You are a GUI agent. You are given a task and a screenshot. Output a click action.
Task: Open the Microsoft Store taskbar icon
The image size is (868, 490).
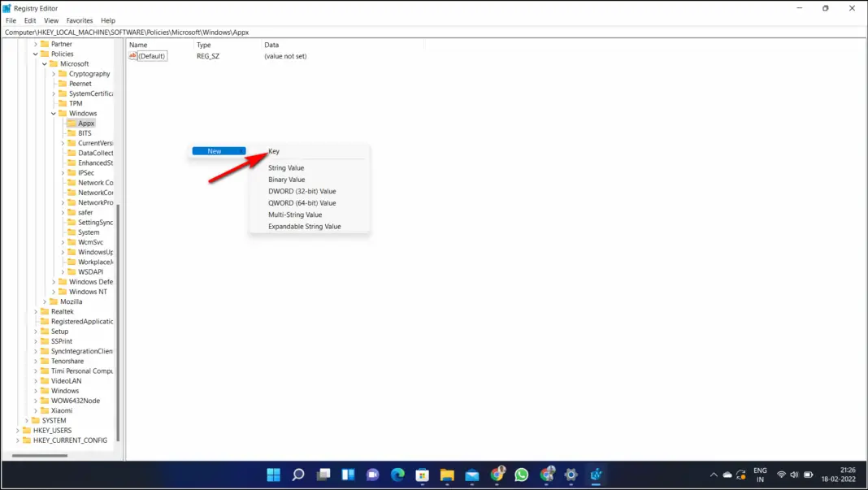point(422,475)
